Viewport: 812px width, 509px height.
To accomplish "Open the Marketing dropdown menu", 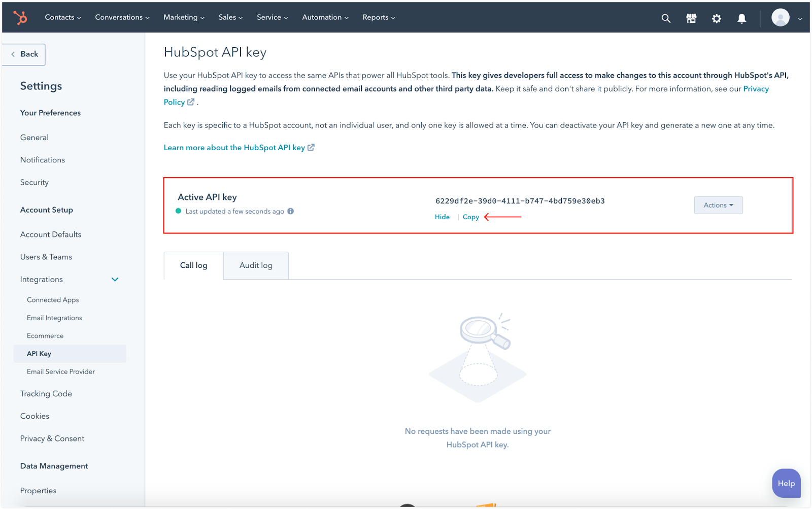I will (x=184, y=17).
